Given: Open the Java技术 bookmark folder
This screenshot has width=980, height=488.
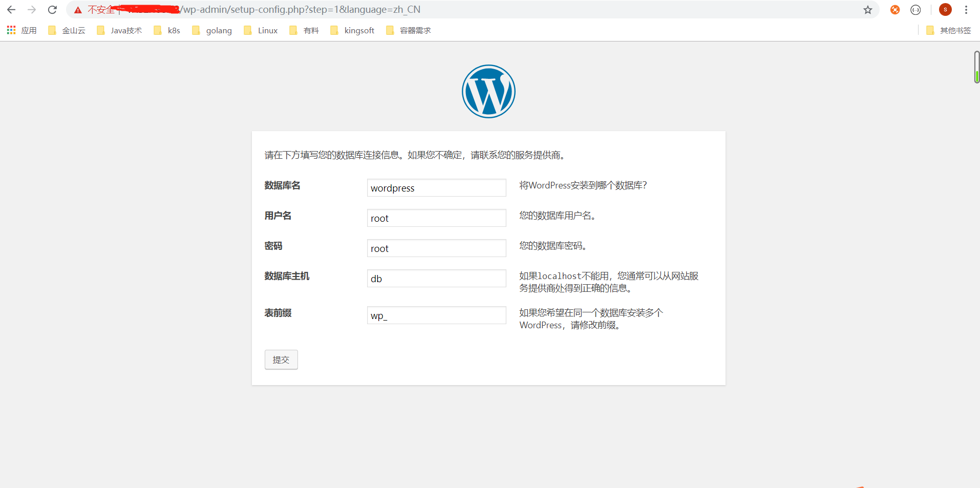Looking at the screenshot, I should [x=119, y=30].
